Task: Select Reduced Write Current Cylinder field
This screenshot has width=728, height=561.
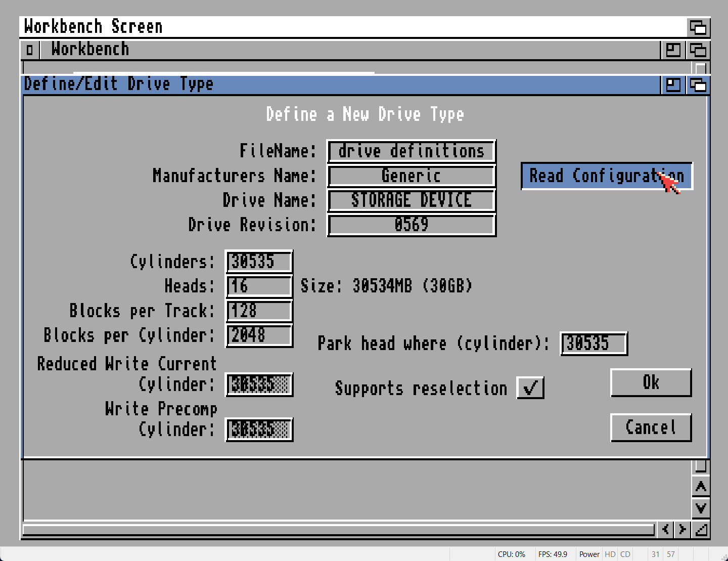Action: pos(259,385)
